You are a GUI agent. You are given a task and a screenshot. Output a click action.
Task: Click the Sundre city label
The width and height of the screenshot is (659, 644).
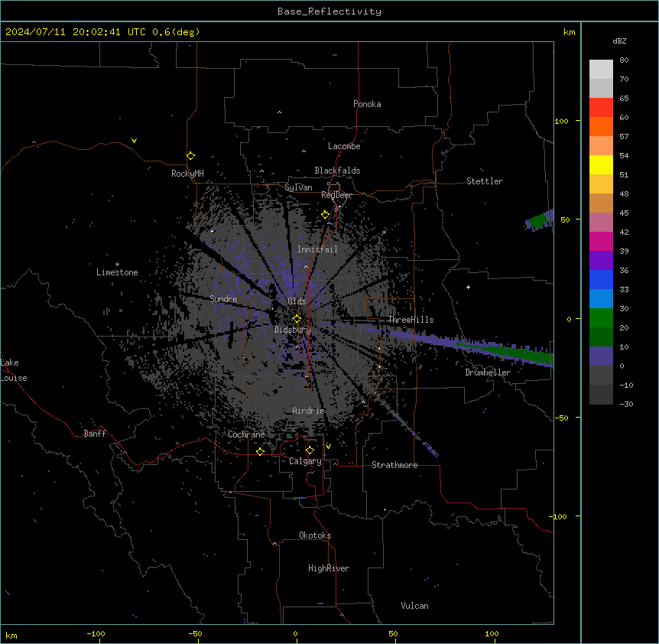coord(223,299)
